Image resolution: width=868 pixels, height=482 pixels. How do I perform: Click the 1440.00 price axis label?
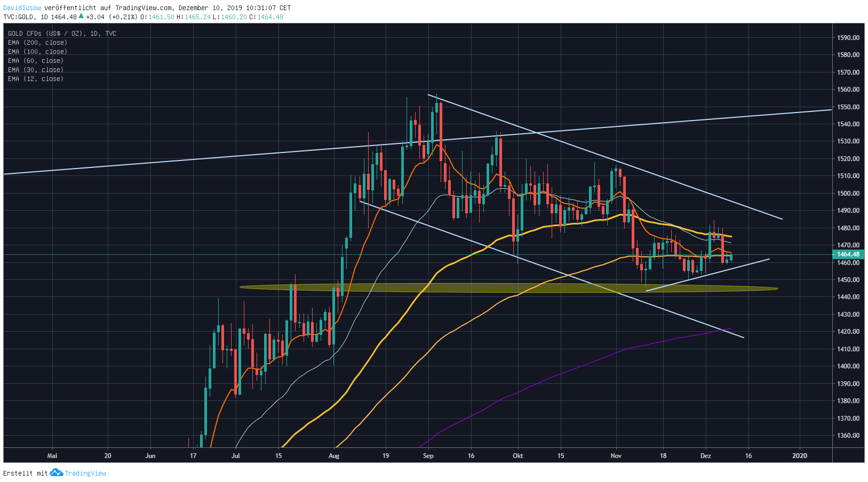coord(848,297)
